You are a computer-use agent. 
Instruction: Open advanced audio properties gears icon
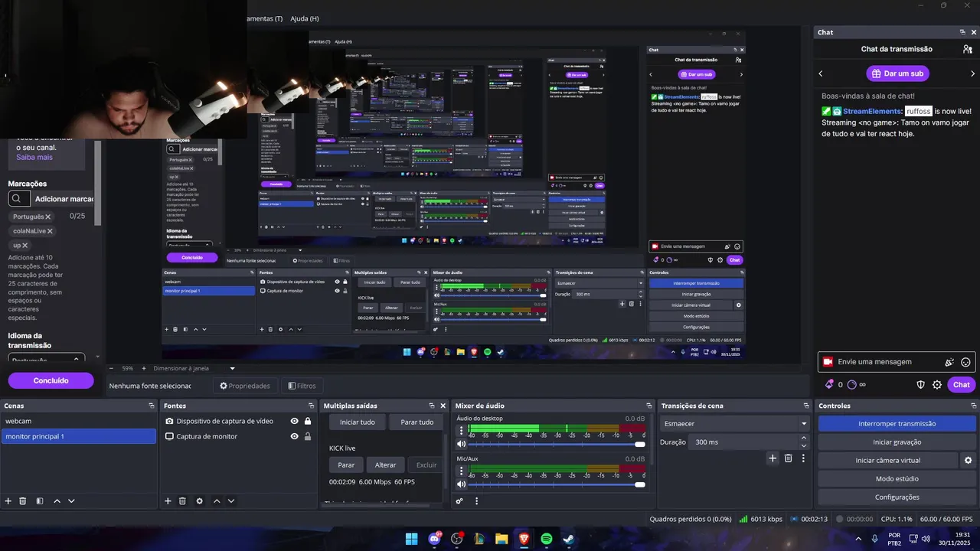(459, 501)
